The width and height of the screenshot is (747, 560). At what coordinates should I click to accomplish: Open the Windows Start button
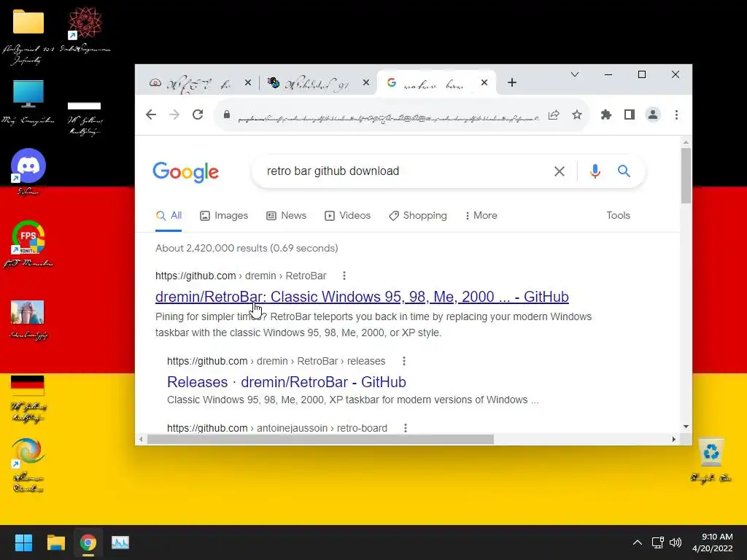point(23,542)
